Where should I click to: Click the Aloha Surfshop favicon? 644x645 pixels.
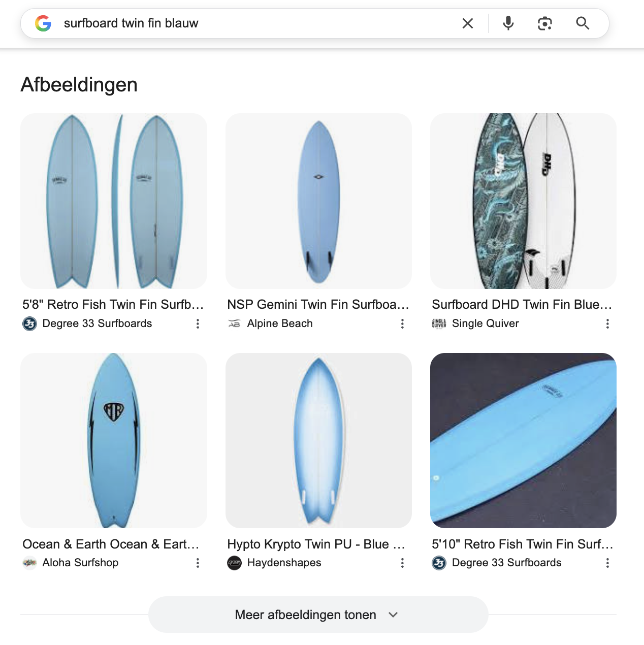(29, 563)
